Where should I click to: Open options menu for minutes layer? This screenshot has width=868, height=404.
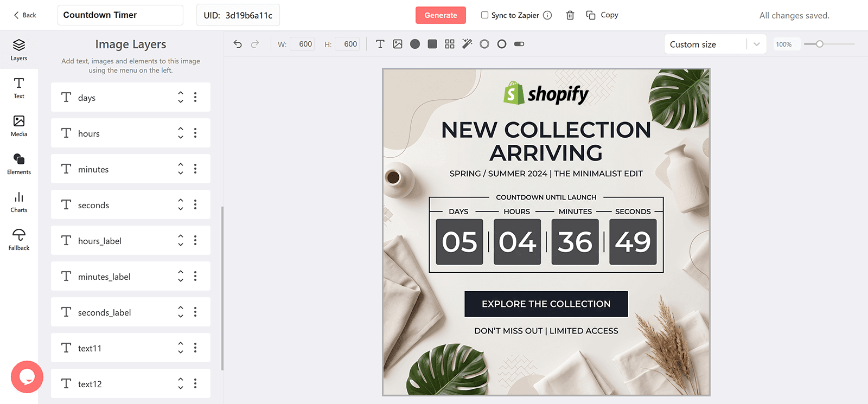[x=195, y=169]
